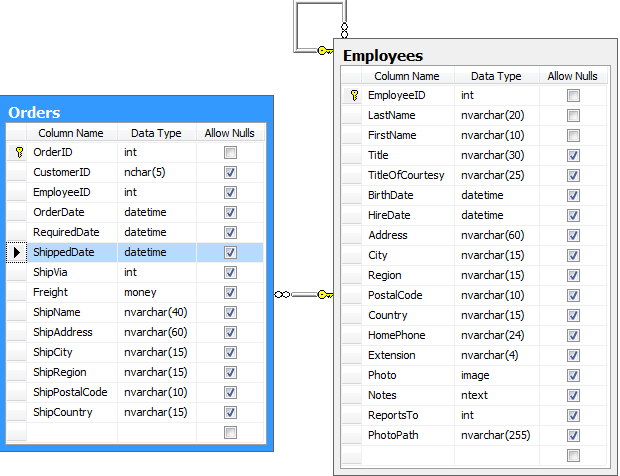This screenshot has width=620, height=476.
Task: Click the self-referencing relationship loop above Employees
Action: pyautogui.click(x=318, y=24)
